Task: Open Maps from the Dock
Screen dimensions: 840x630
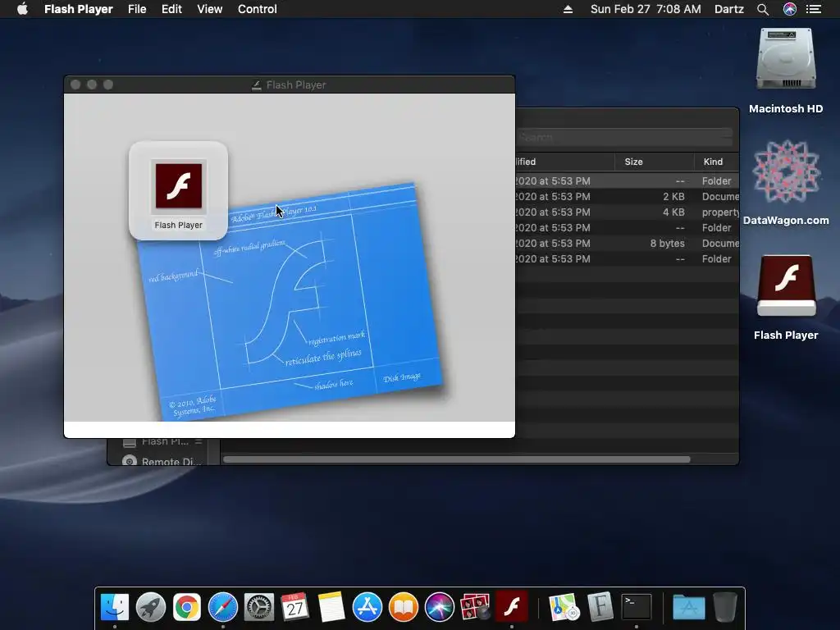Action: coord(564,608)
